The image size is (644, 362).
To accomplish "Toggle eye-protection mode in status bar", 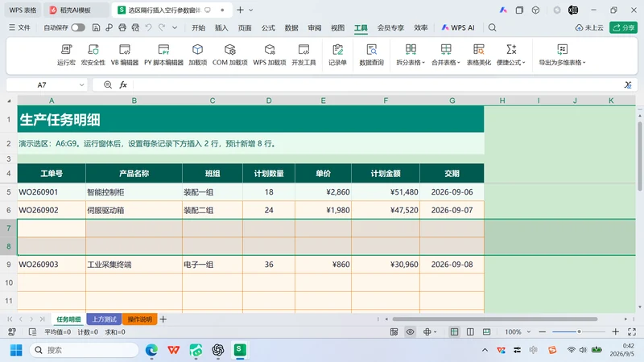I will click(410, 331).
